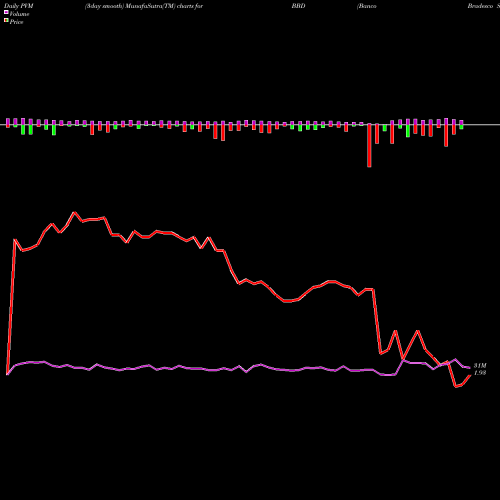The width and height of the screenshot is (500, 500).
Task: Click the 'BBD' ticker symbol text
Action: (298, 6)
